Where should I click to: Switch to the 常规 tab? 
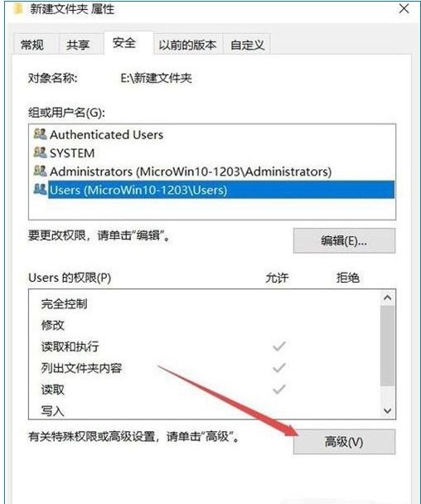[x=32, y=45]
